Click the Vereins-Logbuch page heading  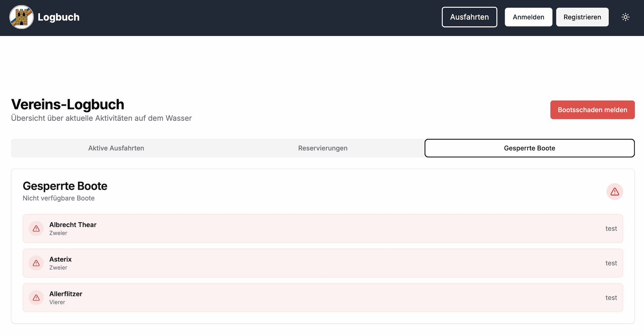(x=68, y=104)
